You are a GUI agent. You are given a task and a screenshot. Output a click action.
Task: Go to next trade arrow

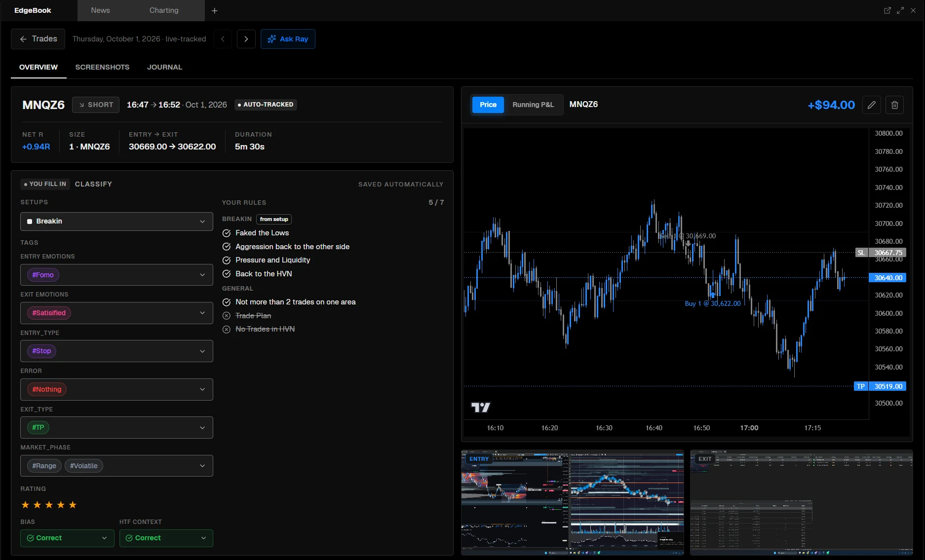[246, 39]
